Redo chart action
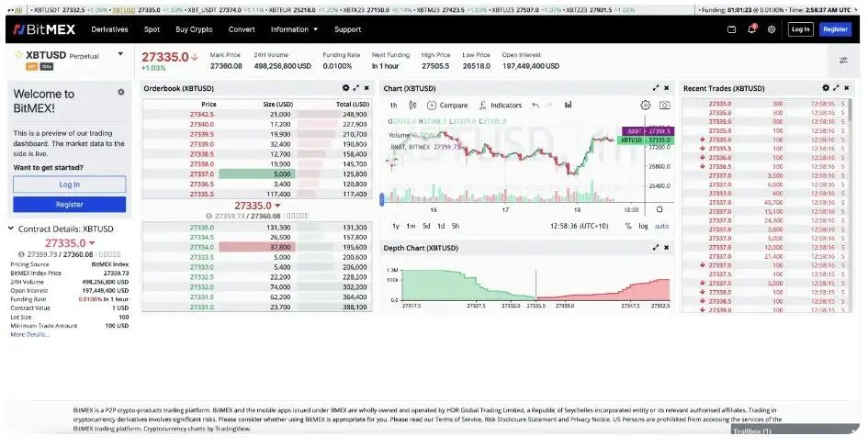The image size is (868, 447). [x=549, y=106]
